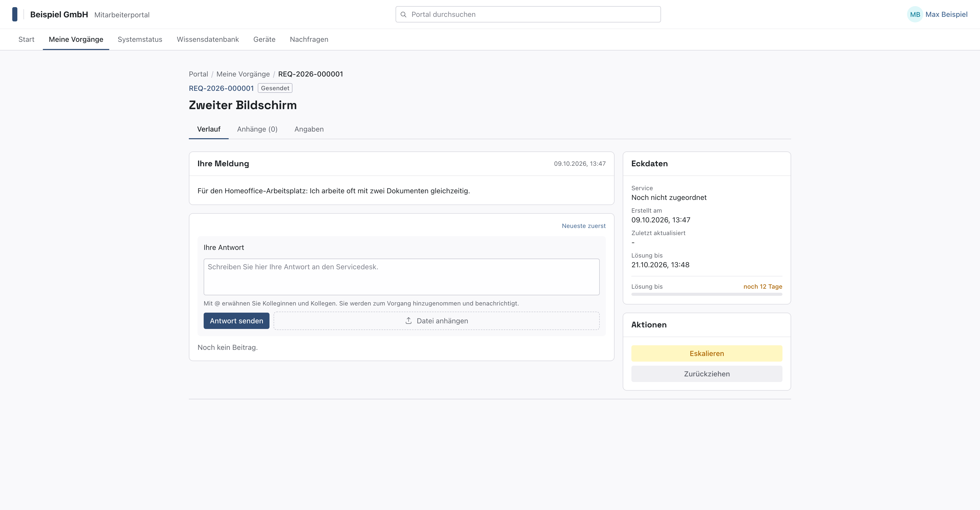Go to the Start navigation item

(26, 40)
